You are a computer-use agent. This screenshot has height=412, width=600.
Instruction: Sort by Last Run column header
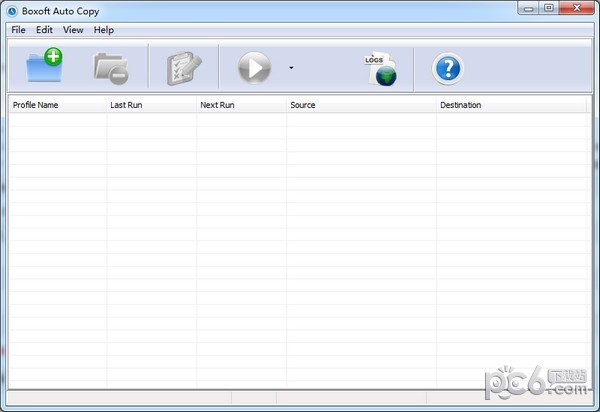pos(152,105)
